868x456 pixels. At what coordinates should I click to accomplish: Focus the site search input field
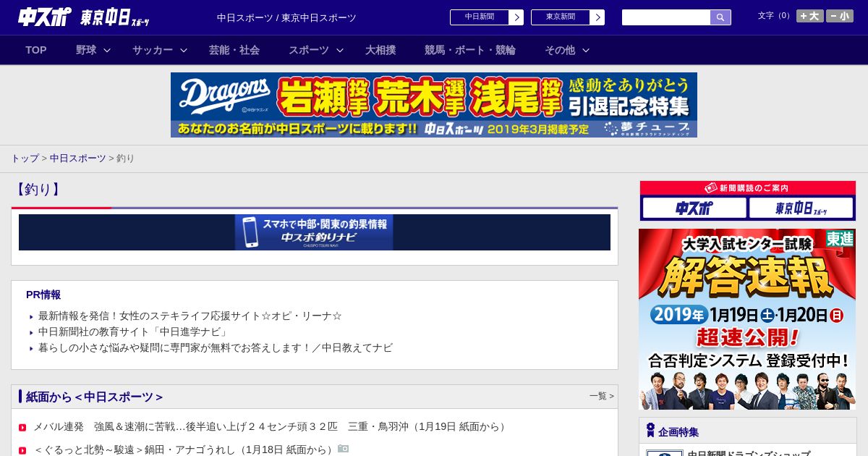coord(666,17)
